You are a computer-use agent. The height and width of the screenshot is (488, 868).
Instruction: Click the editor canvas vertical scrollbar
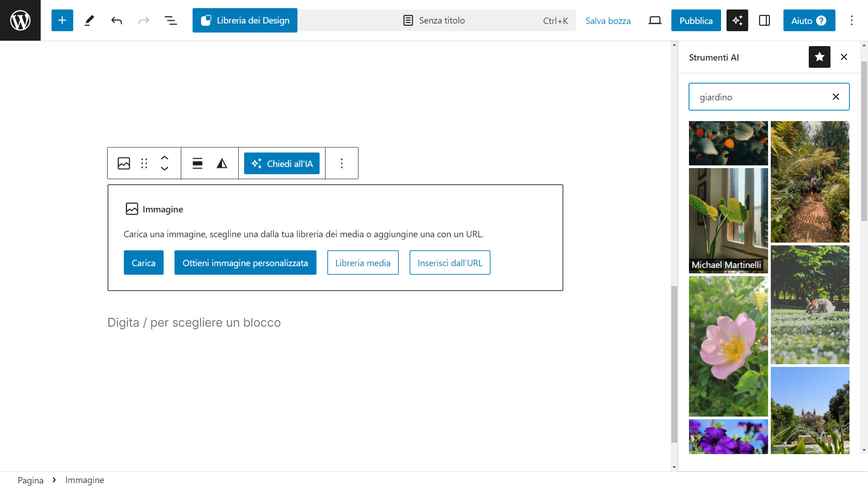pyautogui.click(x=674, y=364)
